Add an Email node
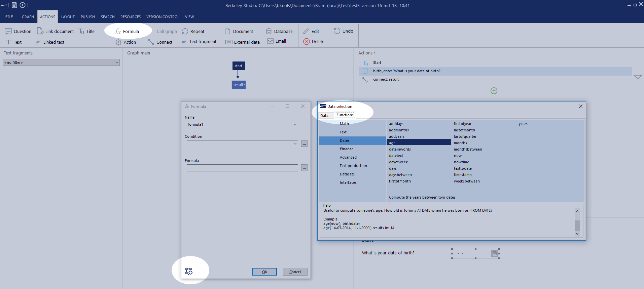 [x=276, y=41]
